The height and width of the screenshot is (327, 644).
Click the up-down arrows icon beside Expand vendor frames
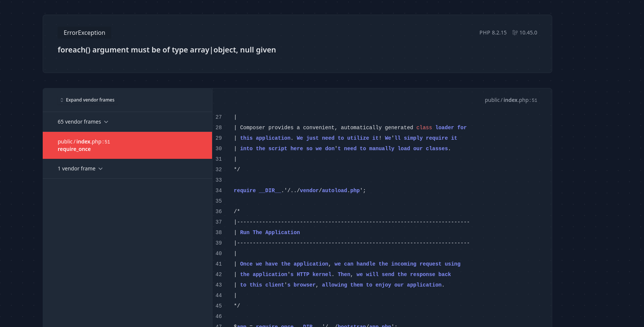[62, 100]
